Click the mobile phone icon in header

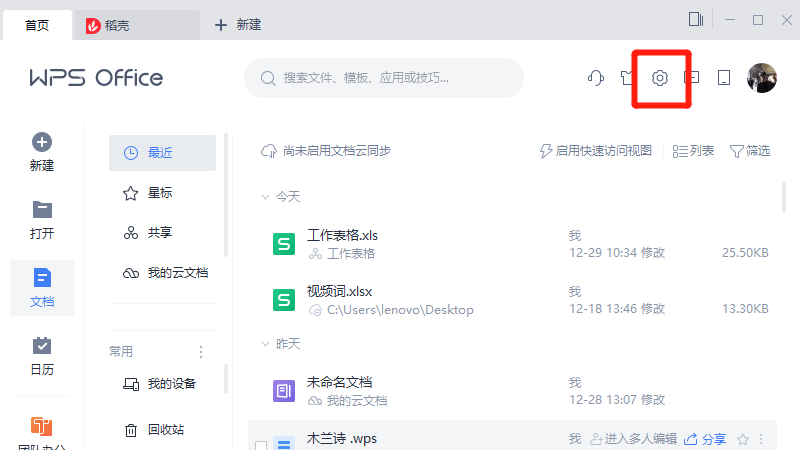(724, 78)
